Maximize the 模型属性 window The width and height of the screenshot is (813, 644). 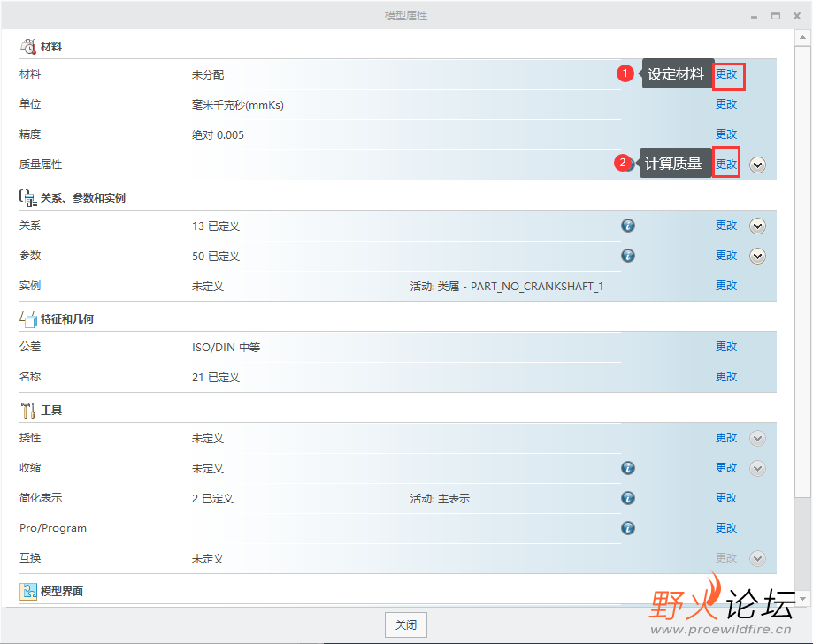[776, 16]
